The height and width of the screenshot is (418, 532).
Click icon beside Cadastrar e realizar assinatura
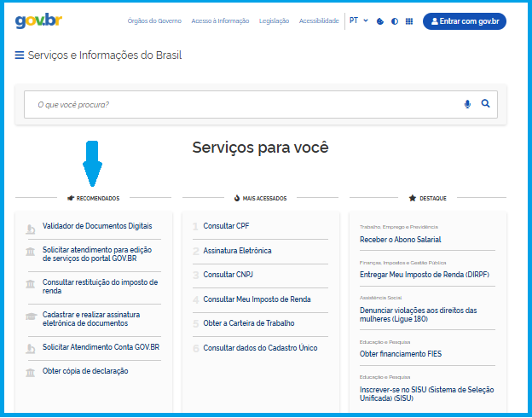(31, 316)
